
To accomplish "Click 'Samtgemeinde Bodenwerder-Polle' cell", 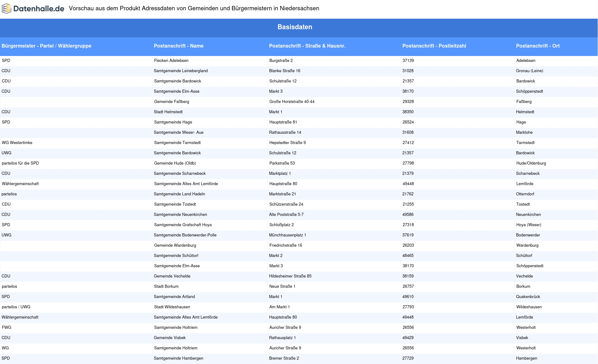I will point(210,235).
